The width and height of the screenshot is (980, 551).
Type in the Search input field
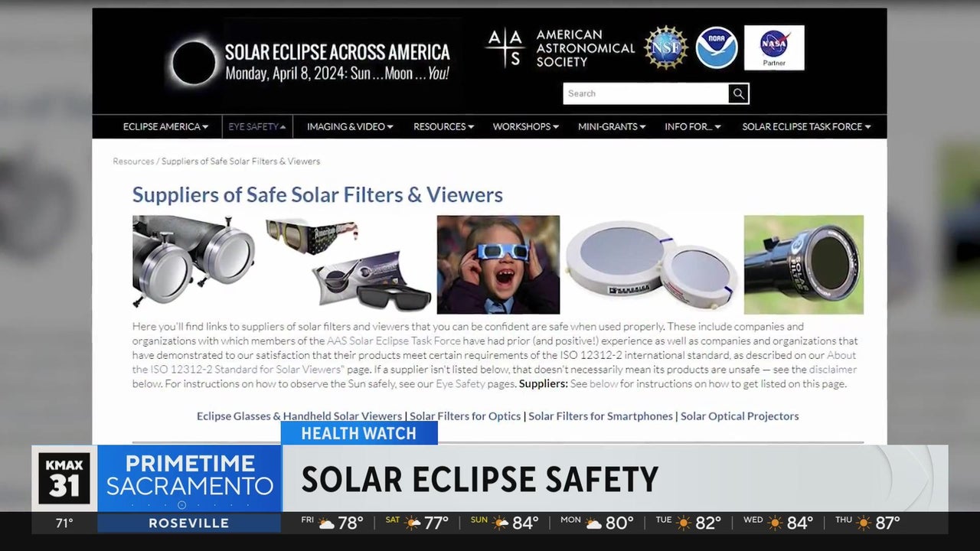(645, 93)
